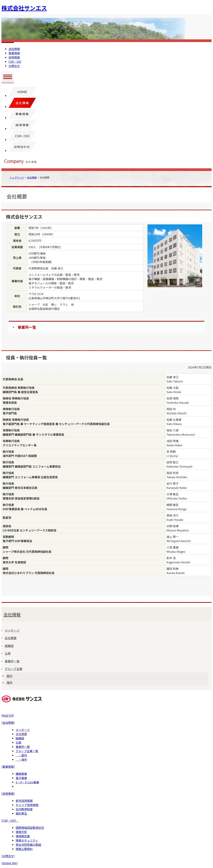The width and height of the screenshot is (213, 868).
Task: Open グループ企業 in the sidebar menu
Action: [13, 669]
